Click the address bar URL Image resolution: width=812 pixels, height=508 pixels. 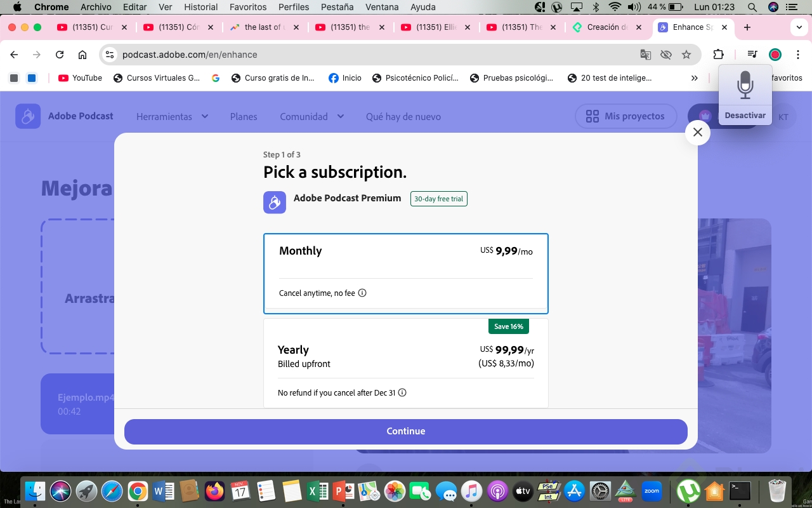pos(190,55)
